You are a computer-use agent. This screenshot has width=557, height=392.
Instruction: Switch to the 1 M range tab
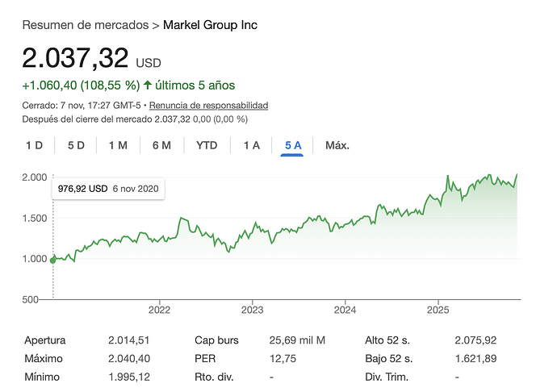pyautogui.click(x=118, y=145)
